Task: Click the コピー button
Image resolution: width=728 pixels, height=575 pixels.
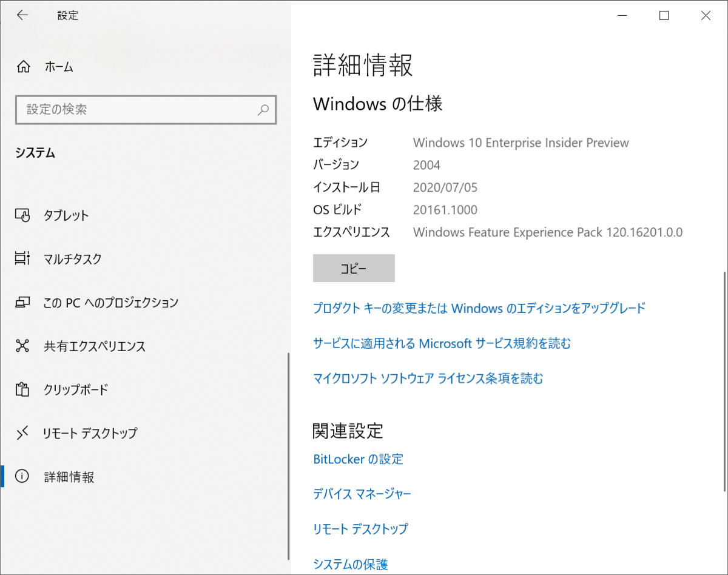Action: (x=354, y=268)
